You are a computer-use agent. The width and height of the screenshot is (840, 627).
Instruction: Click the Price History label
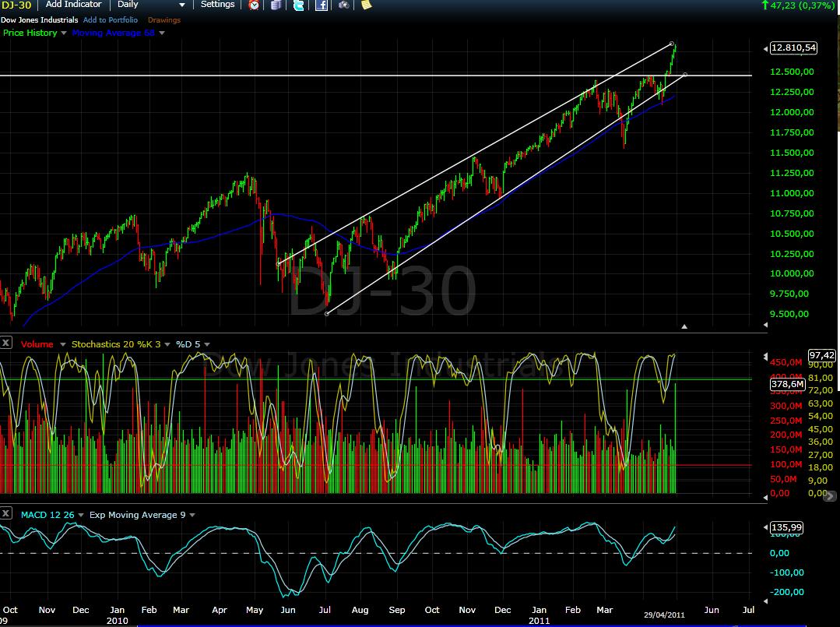click(x=30, y=33)
